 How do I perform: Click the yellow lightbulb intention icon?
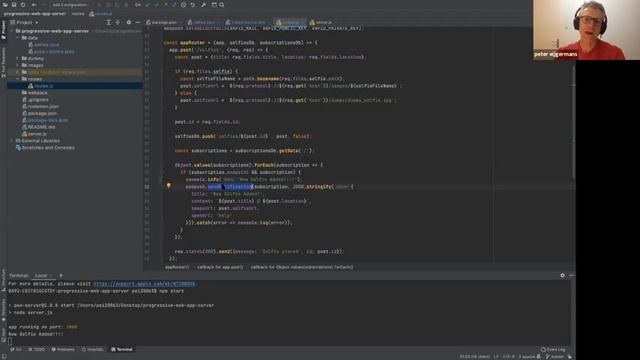click(169, 186)
